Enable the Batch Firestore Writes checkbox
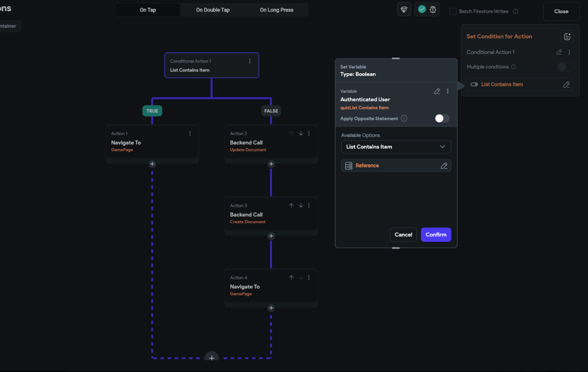Viewport: 588px width, 372px height. click(454, 11)
